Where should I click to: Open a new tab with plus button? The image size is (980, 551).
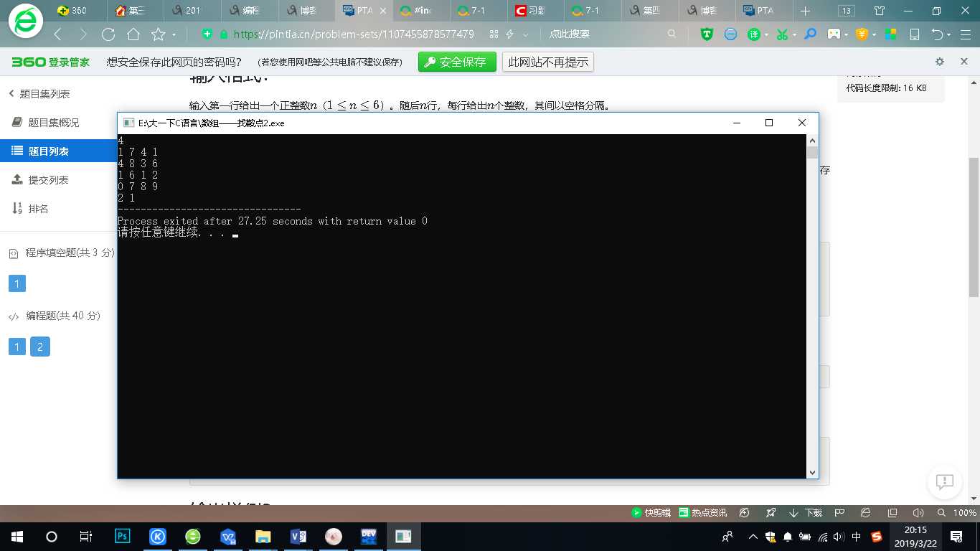(x=805, y=11)
